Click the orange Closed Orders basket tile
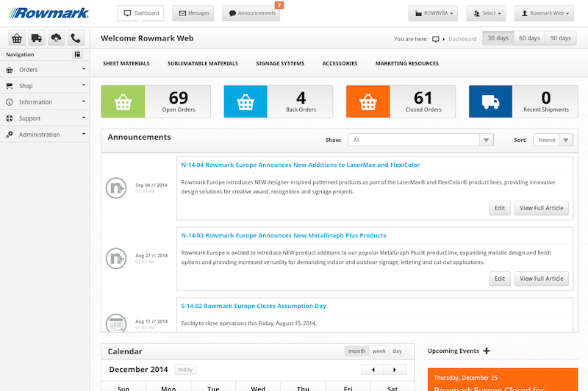The image size is (588, 391). (x=368, y=101)
